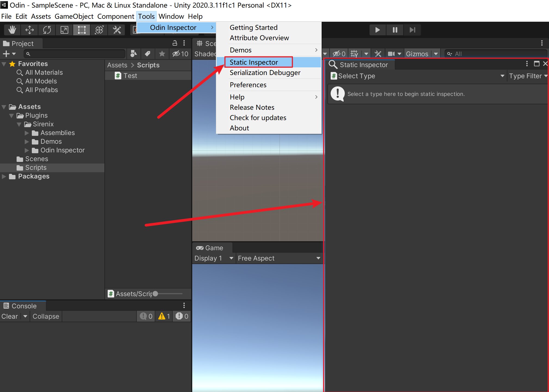Open the Display 1 dropdown
Viewport: 549px width, 392px height.
tap(214, 258)
